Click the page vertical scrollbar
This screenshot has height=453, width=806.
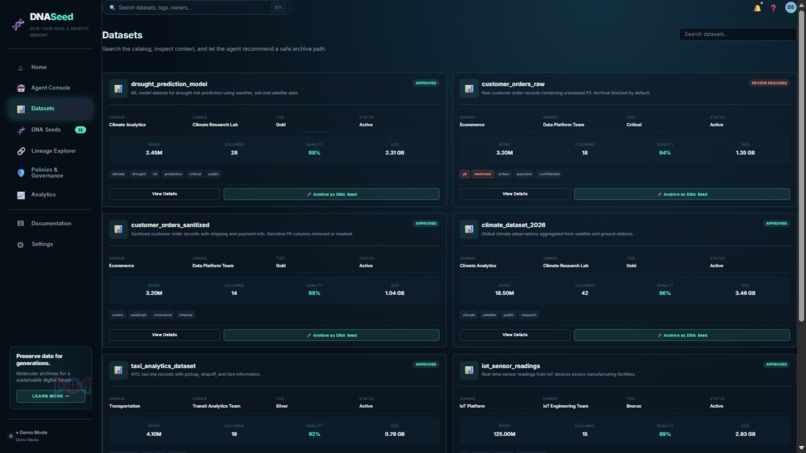pos(801,165)
